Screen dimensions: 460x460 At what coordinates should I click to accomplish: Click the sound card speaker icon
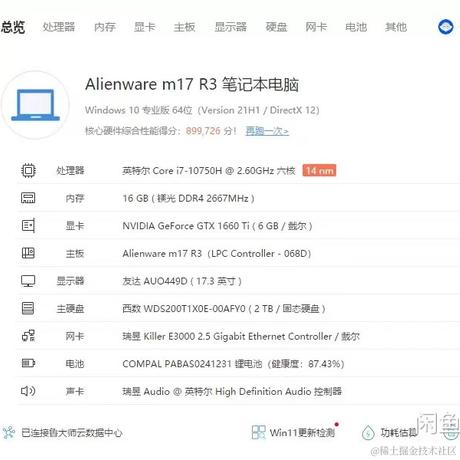point(28,391)
